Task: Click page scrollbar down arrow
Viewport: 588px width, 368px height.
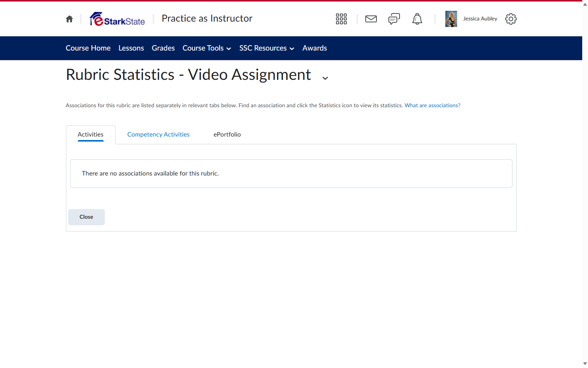Action: tap(585, 364)
